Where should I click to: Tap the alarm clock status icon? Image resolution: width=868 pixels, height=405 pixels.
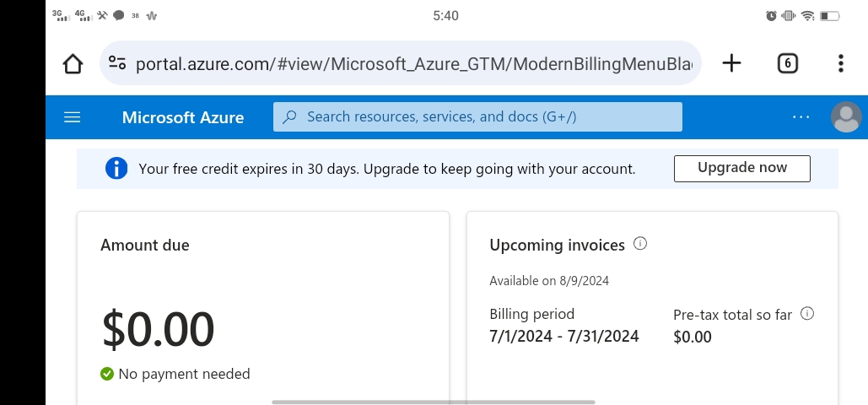coord(771,15)
